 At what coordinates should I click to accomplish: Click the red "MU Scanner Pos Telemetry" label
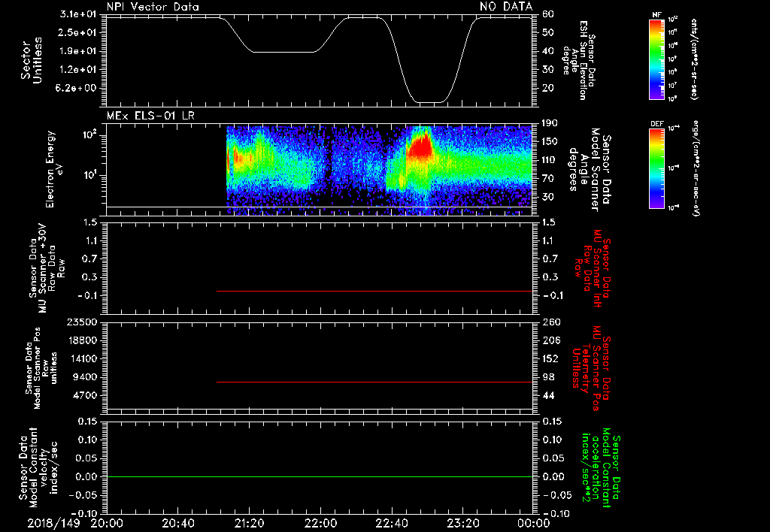pyautogui.click(x=591, y=368)
